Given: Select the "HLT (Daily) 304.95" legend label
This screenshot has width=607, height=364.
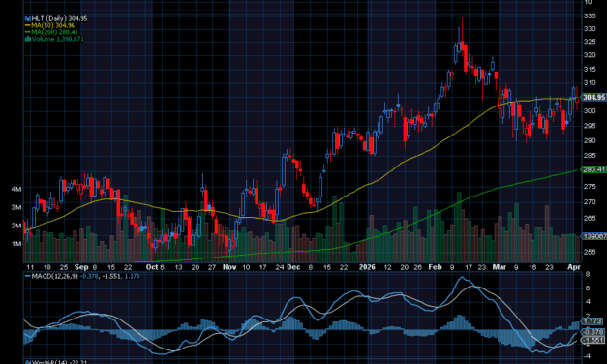Looking at the screenshot, I should coord(59,18).
